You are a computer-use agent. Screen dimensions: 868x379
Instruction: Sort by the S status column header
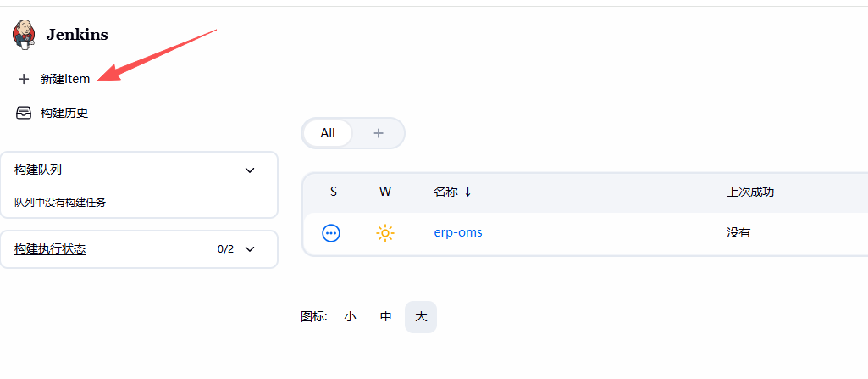click(334, 192)
